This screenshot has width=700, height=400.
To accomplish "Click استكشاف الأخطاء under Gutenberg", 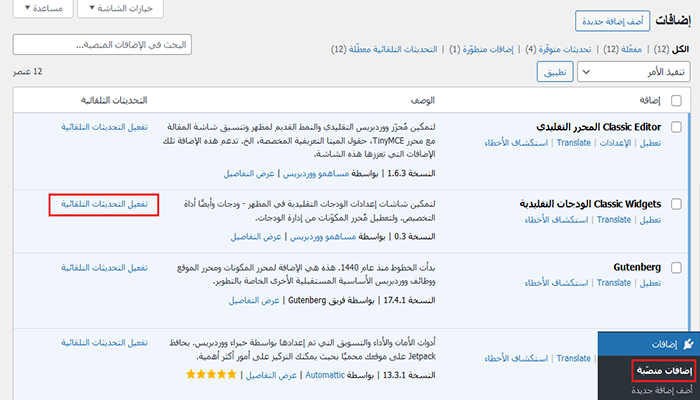I will click(x=556, y=283).
